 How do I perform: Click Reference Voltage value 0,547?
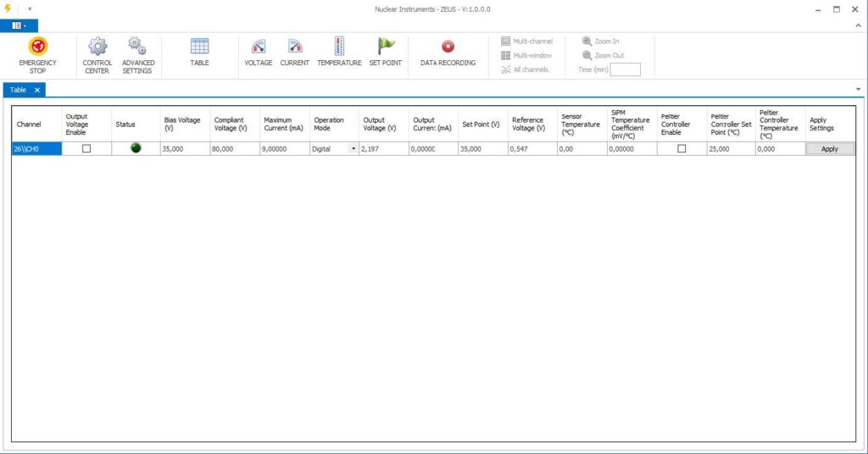(x=532, y=149)
